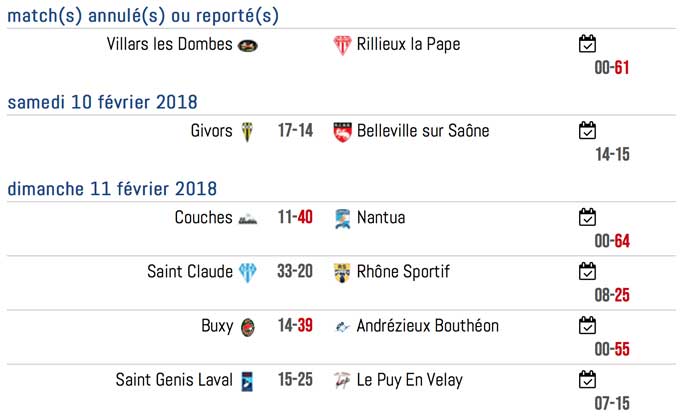Open the Villars les Dombes team link
Screen dimensions: 680x419
click(x=170, y=44)
